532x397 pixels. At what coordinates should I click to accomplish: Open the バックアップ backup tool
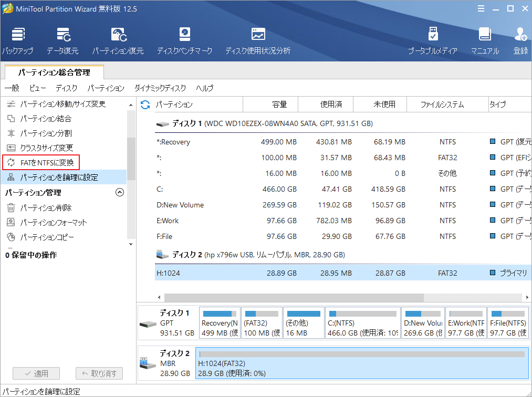point(18,41)
